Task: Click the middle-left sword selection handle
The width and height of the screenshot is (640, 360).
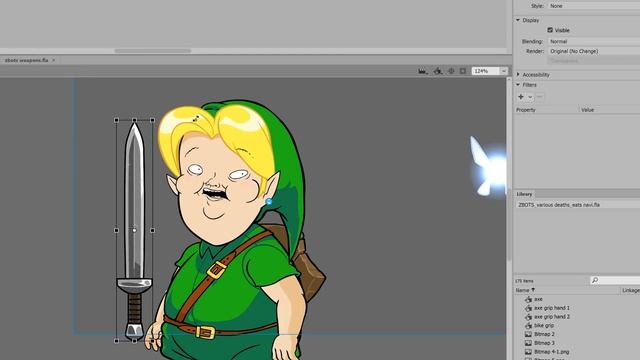Action: point(117,230)
